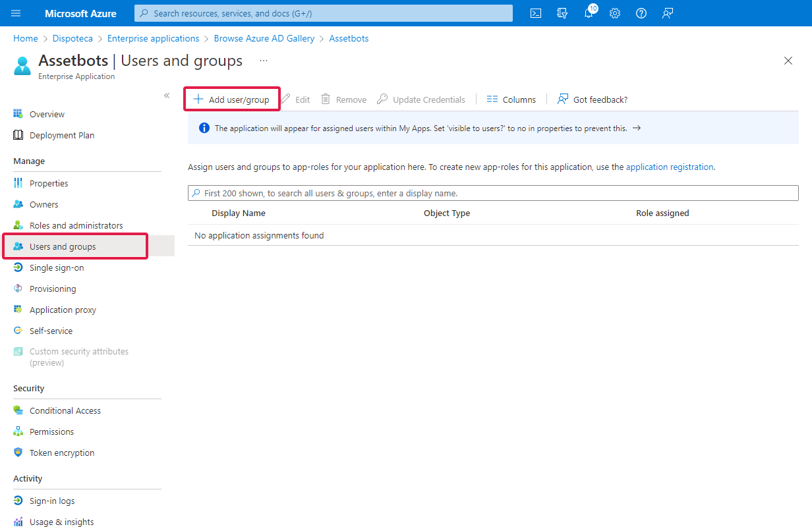Focus the users & groups search field
The height and width of the screenshot is (527, 812).
(493, 193)
